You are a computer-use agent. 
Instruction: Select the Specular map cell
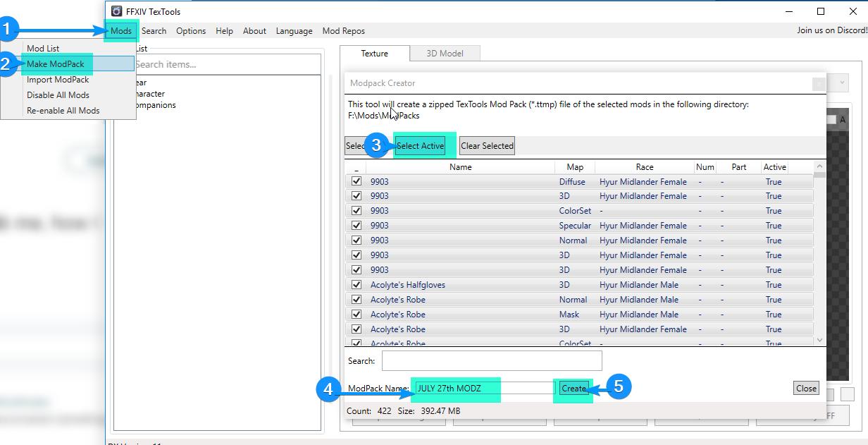tap(575, 226)
